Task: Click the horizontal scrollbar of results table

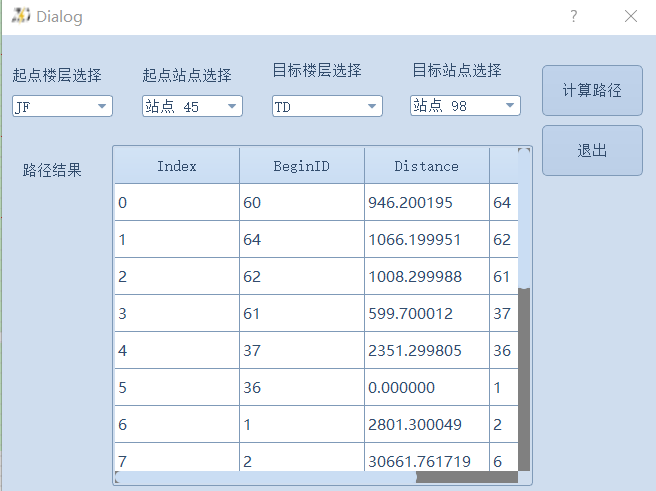Action: pos(316,477)
